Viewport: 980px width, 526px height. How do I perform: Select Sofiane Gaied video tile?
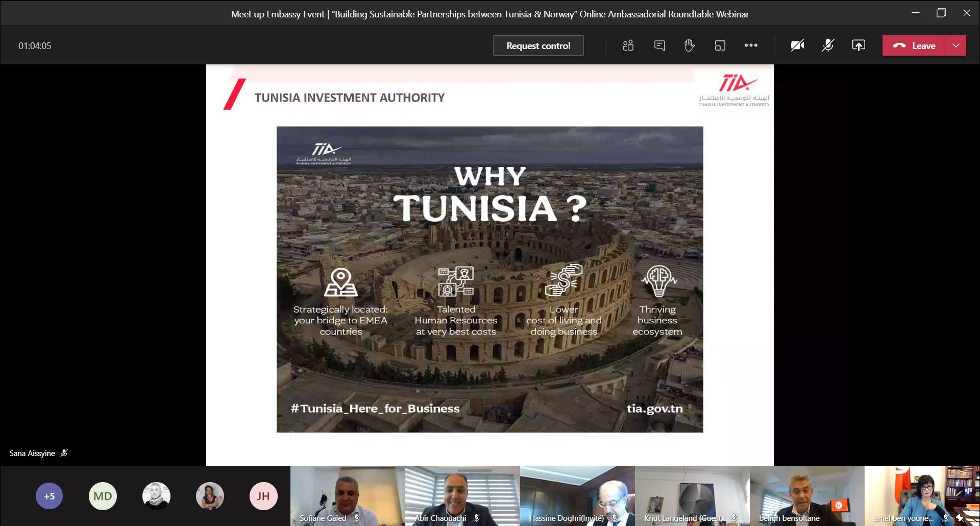[x=348, y=495]
